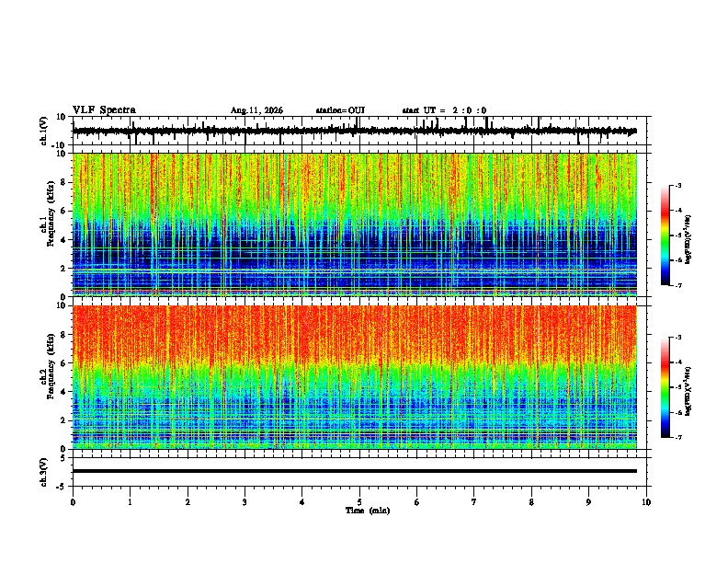Click the ch.1 spectrogram at 3 minutes
728x563 pixels.
(245, 224)
